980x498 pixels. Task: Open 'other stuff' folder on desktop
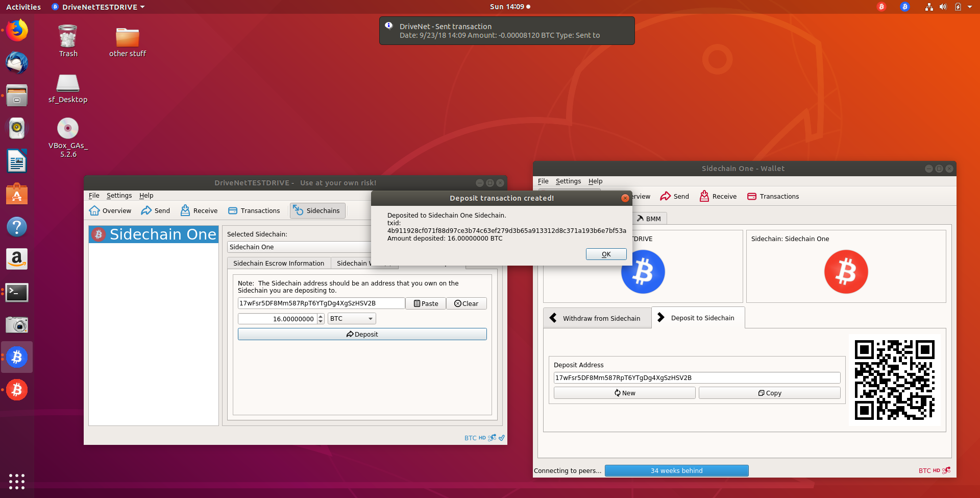(x=128, y=41)
